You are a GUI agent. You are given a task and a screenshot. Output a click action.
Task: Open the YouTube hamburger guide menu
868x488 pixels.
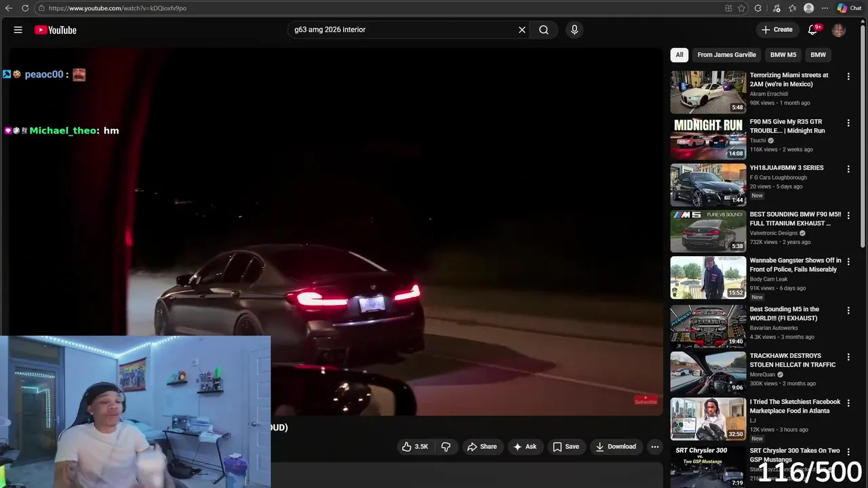[18, 30]
